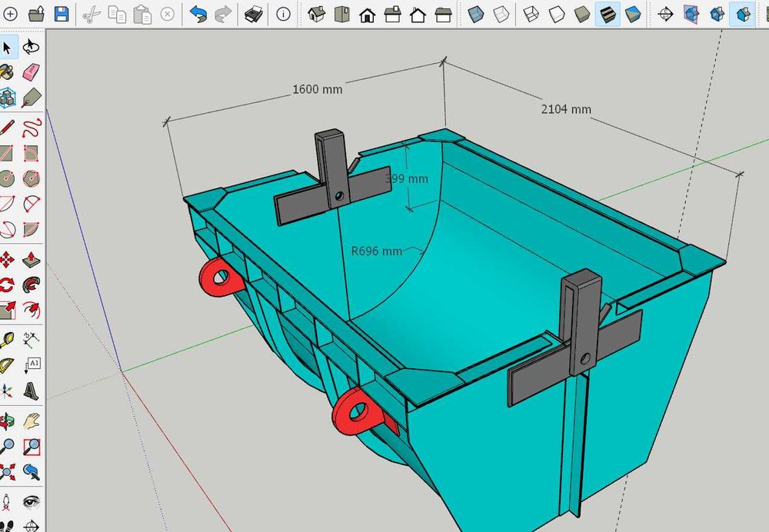The width and height of the screenshot is (769, 532).
Task: Activate the Offset tool
Action: [31, 311]
